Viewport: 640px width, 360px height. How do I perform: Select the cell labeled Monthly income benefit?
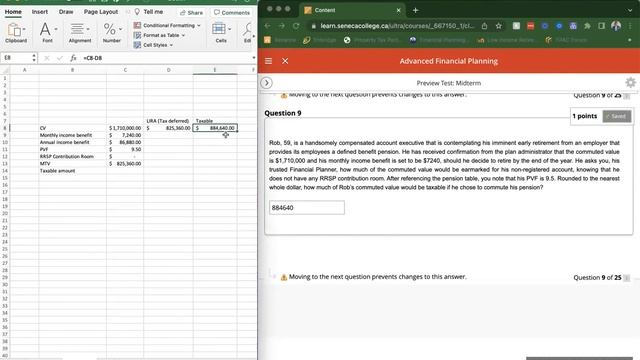point(73,135)
